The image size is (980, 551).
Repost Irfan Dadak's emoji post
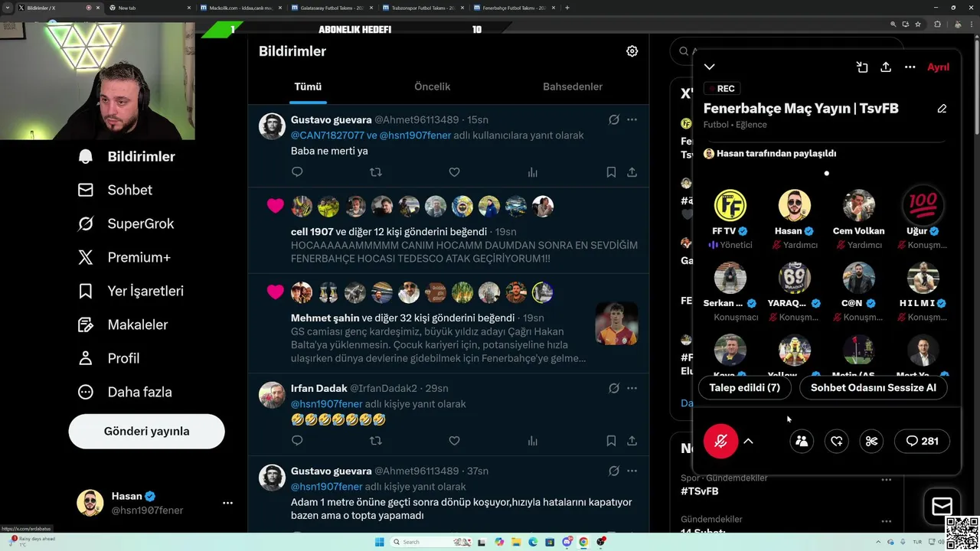point(375,441)
